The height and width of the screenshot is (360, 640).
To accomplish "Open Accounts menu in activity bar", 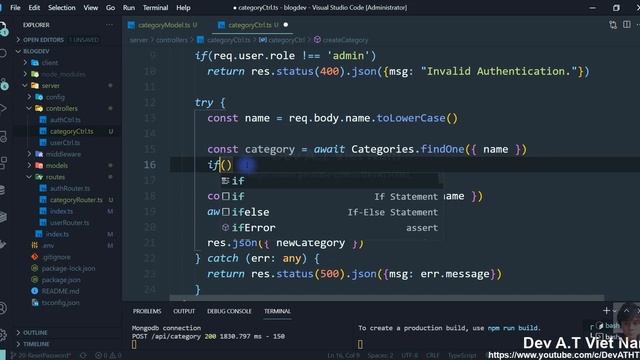I will tap(3, 308).
